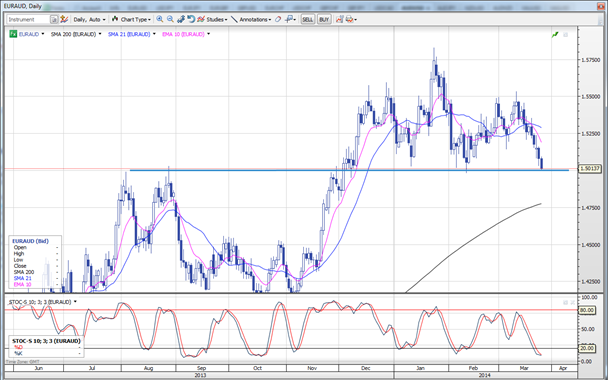The width and height of the screenshot is (608, 380).
Task: Click the SELL button
Action: tap(307, 19)
